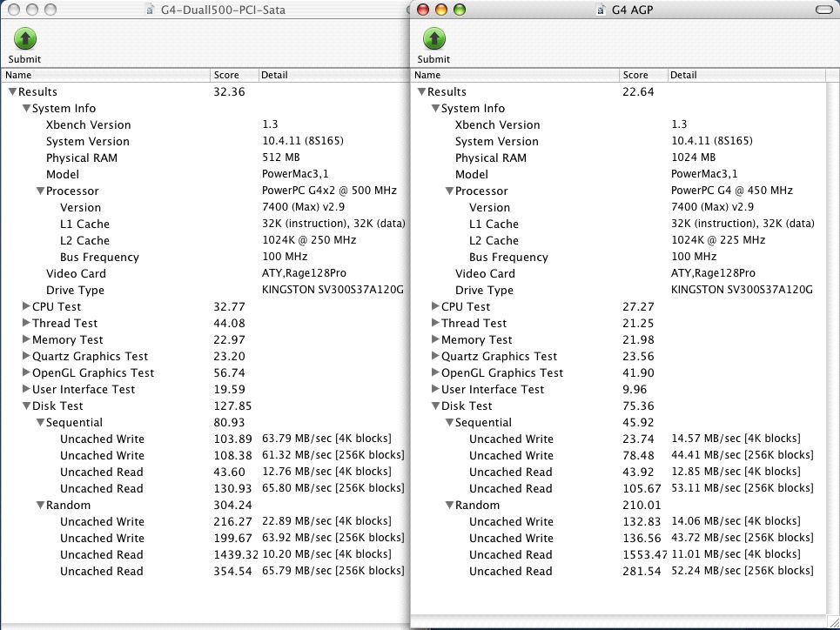The image size is (840, 630).
Task: Collapse System Info in G4 AGP window
Action: [435, 109]
